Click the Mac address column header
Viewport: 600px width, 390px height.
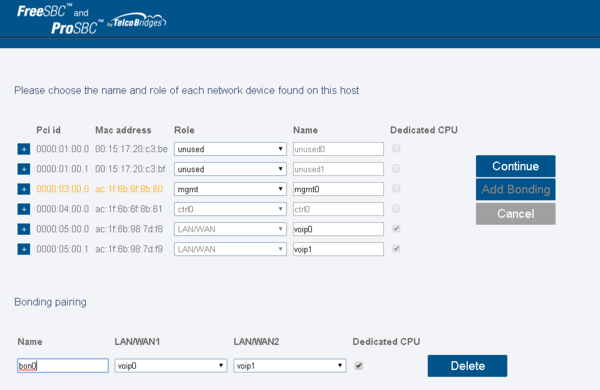click(123, 131)
